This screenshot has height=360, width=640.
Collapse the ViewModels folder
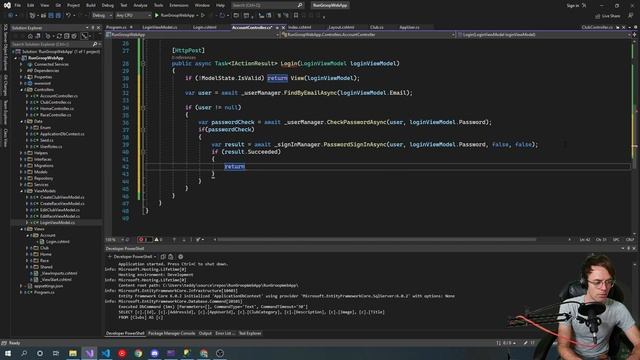22,191
